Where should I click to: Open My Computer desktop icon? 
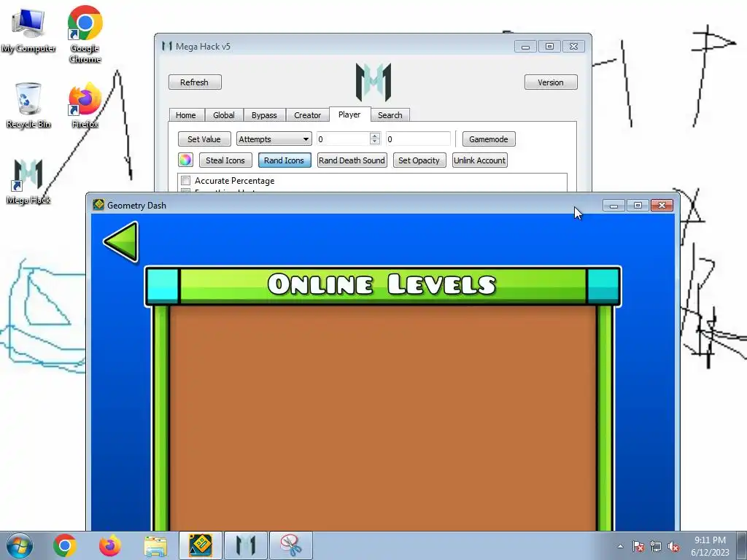click(x=28, y=30)
